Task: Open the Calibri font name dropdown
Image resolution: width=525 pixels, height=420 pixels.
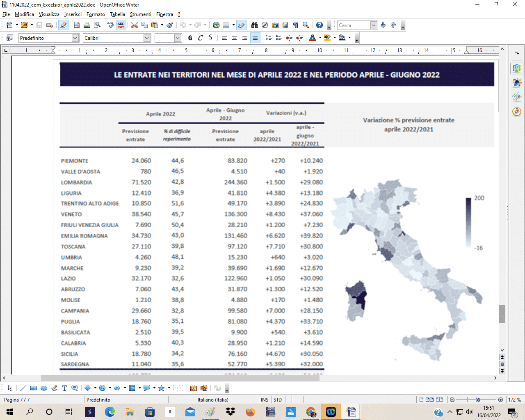Action: click(147, 38)
